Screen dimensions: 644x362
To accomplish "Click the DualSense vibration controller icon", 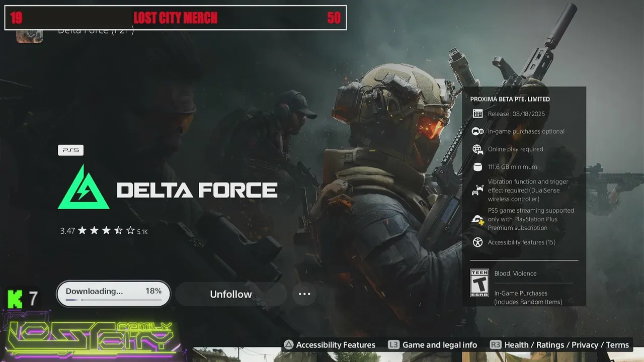I will 477,191.
